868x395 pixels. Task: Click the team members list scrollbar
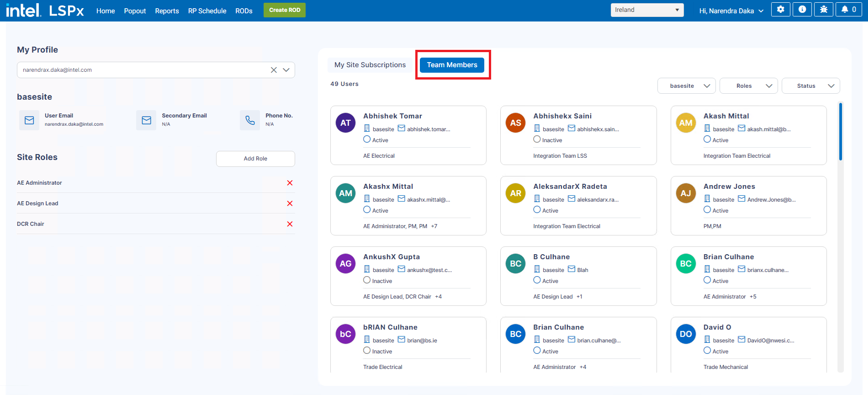pos(840,133)
